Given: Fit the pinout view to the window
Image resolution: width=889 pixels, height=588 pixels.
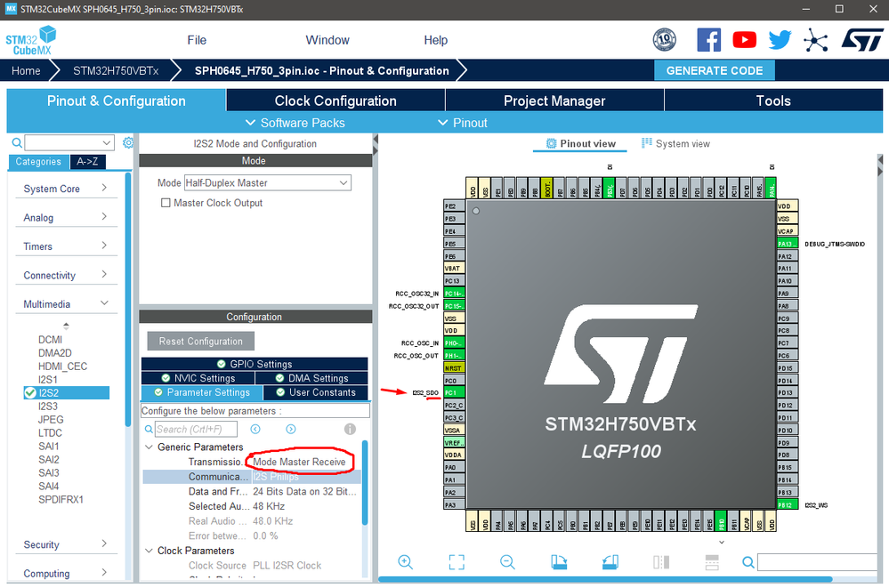Looking at the screenshot, I should (x=457, y=562).
